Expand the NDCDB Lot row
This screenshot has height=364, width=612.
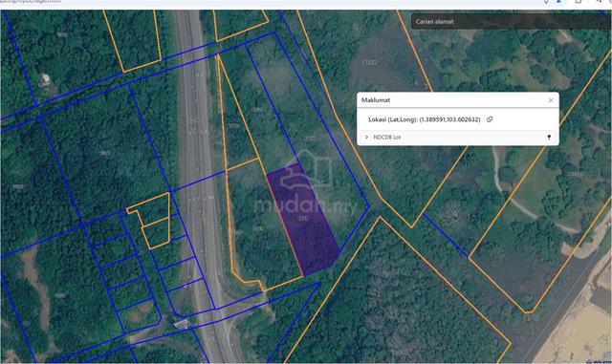(366, 137)
